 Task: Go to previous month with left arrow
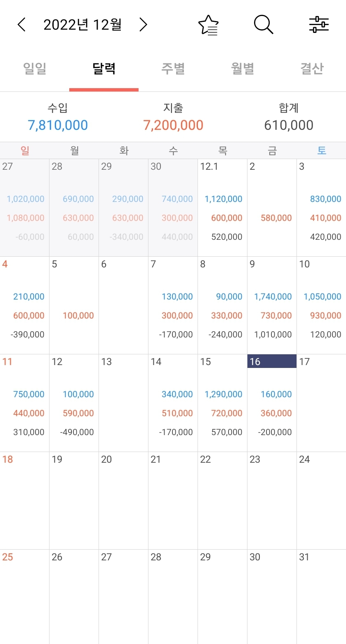coord(21,25)
